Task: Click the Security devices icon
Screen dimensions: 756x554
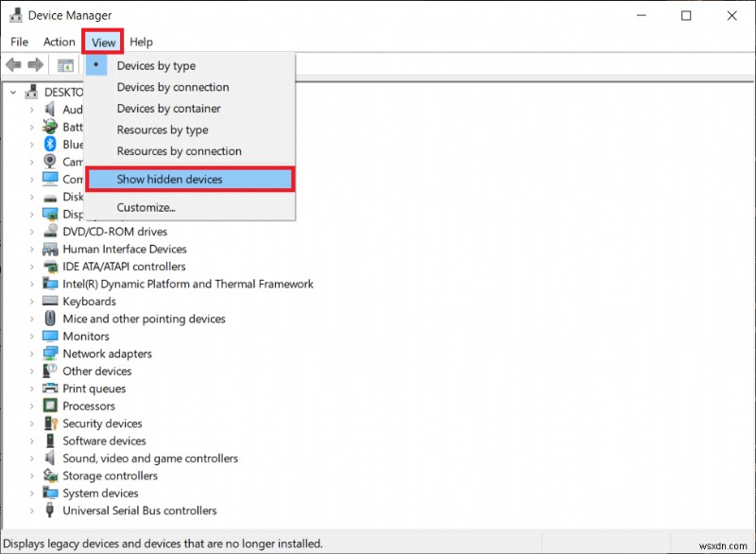Action: [50, 424]
